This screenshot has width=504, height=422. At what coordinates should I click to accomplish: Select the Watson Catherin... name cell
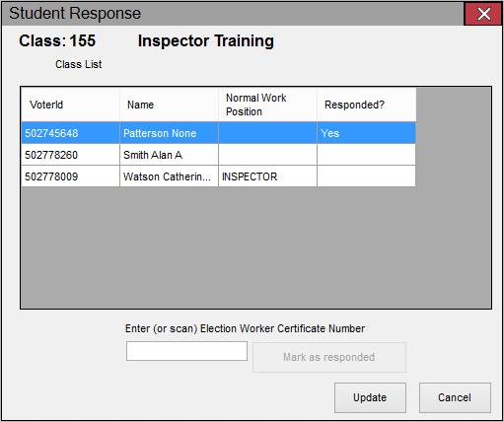[170, 176]
